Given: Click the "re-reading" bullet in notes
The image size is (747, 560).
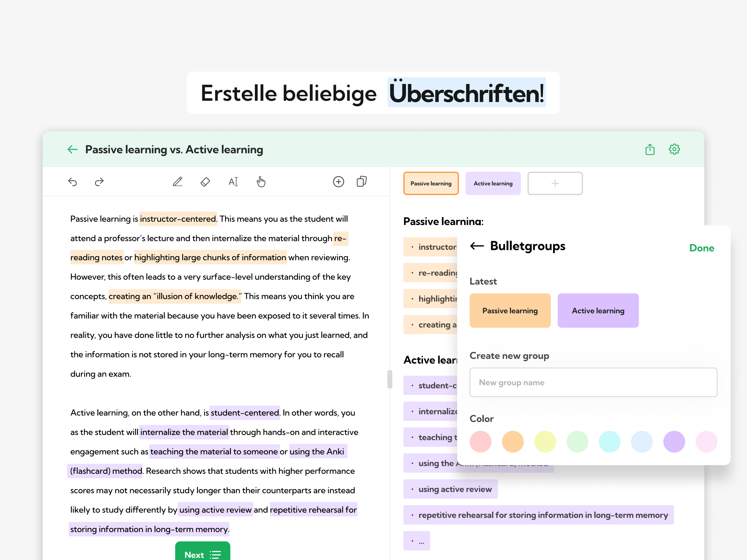Looking at the screenshot, I should coord(431,273).
